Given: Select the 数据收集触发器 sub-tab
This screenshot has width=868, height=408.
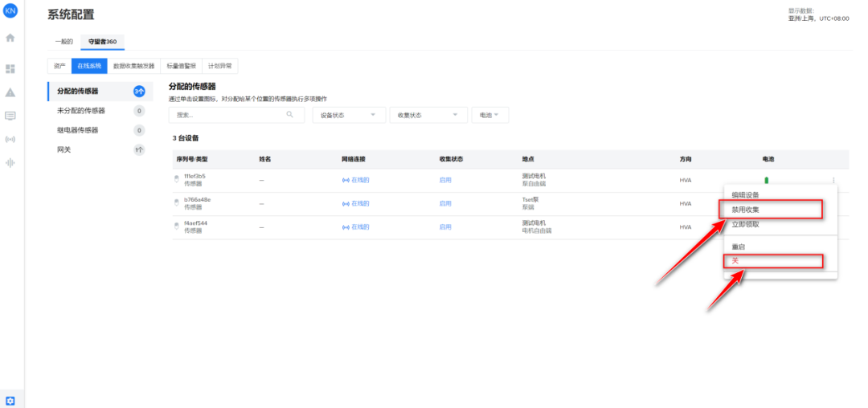Looking at the screenshot, I should (133, 66).
